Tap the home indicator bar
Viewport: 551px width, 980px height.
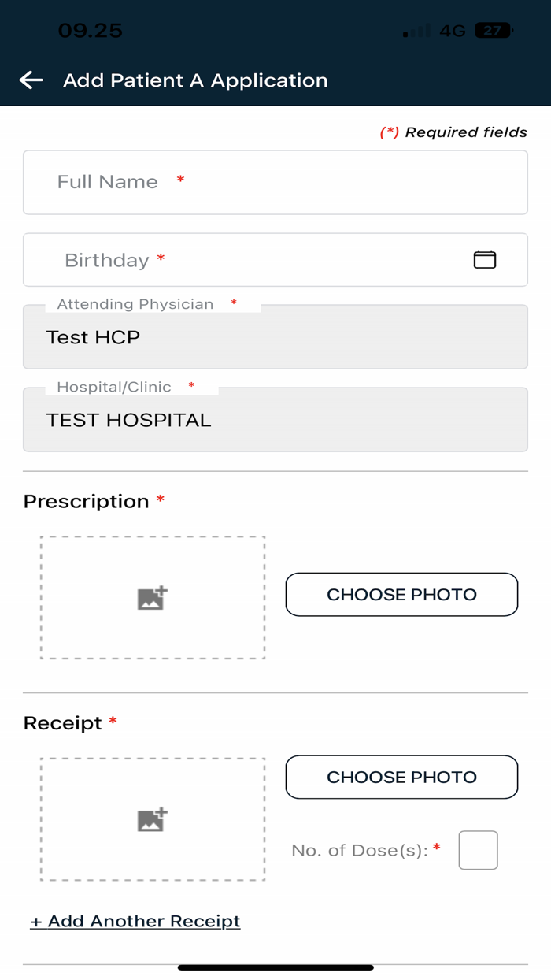tap(275, 967)
